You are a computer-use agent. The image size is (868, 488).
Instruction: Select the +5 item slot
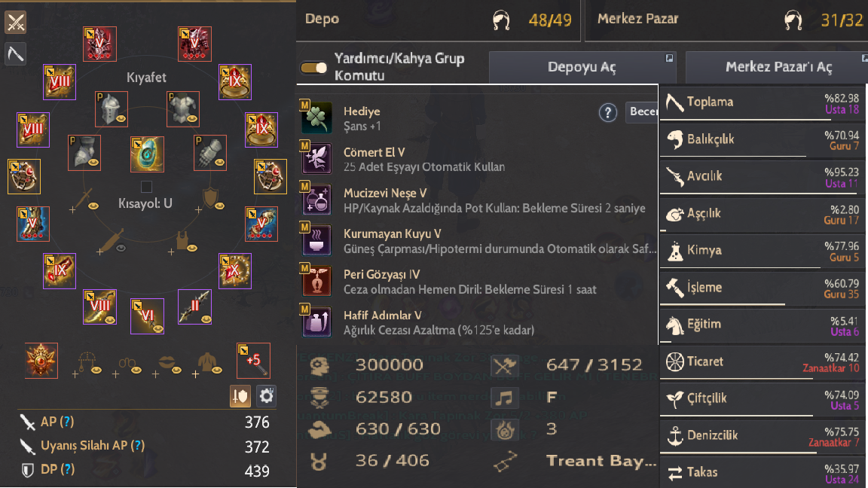tap(253, 360)
